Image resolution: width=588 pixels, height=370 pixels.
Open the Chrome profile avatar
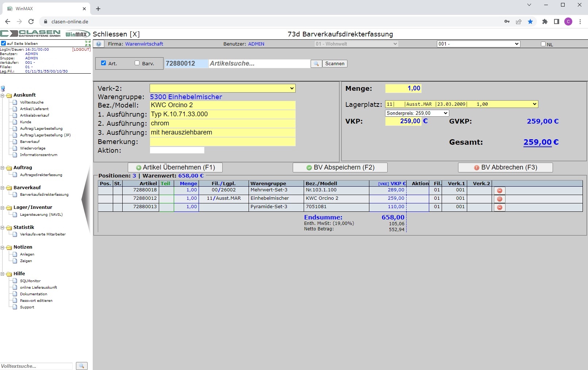tap(568, 22)
